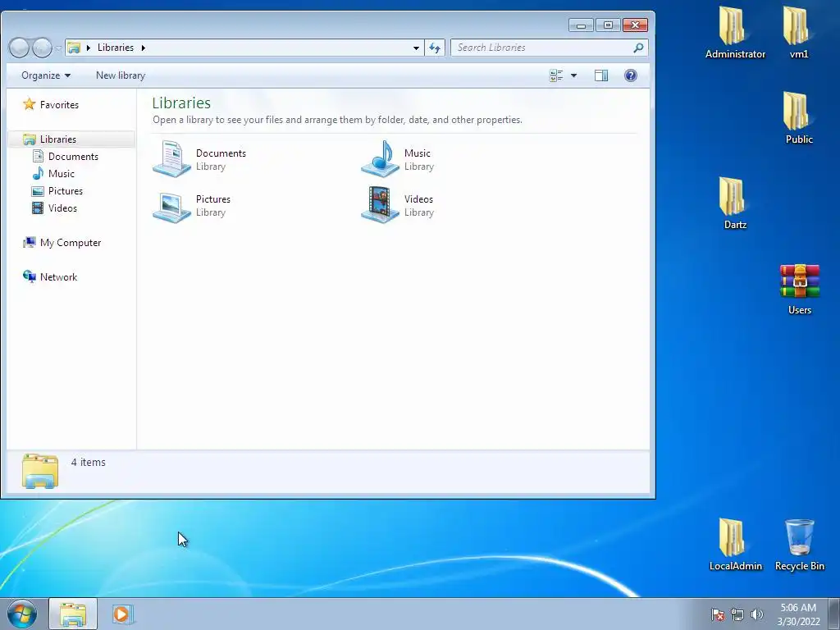Expand arrow after Libraries breadcrumb
The width and height of the screenshot is (840, 630).
[x=143, y=48]
